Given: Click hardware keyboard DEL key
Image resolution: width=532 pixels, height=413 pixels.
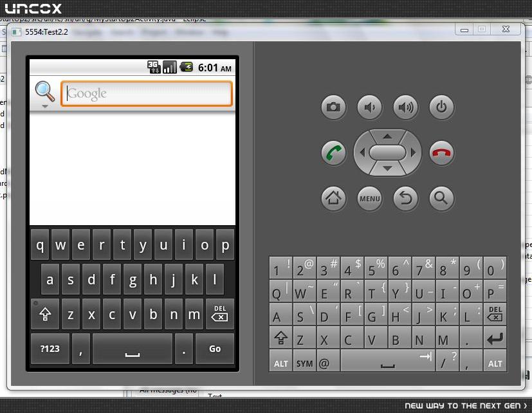Looking at the screenshot, I should (495, 314).
